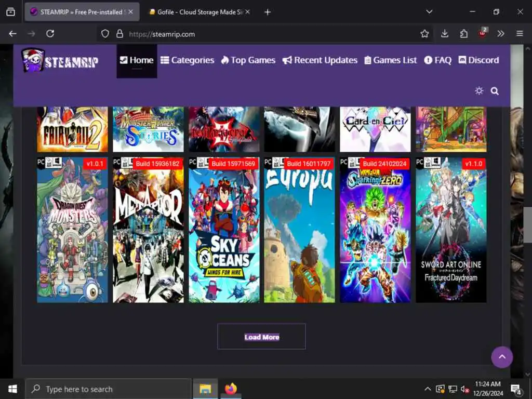Click the v1.0.1 version badge

[x=95, y=164]
